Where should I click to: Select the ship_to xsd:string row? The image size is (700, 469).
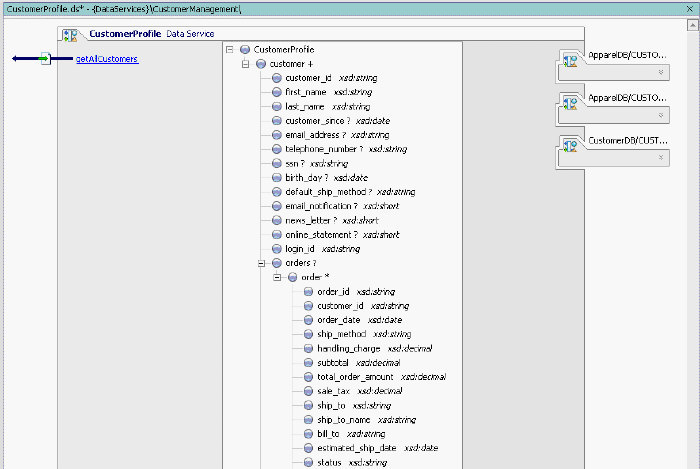click(347, 406)
